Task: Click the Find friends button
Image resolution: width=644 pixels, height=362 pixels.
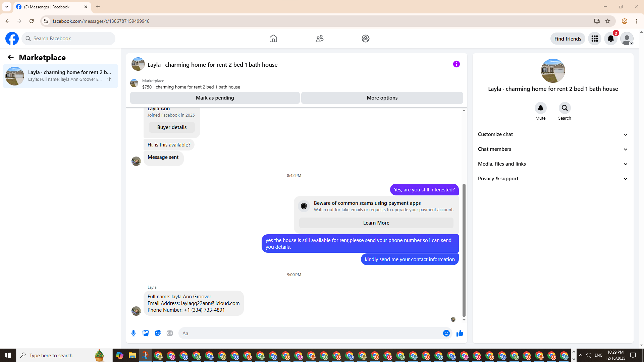Action: 568,39
